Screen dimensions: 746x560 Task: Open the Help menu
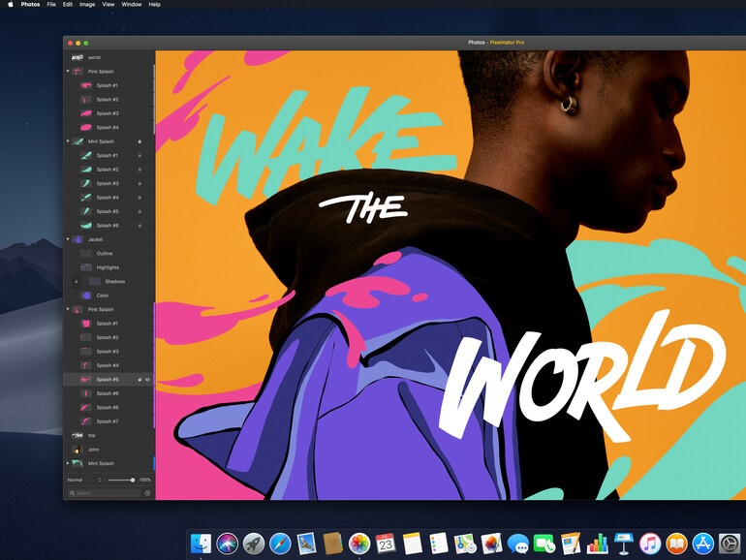point(155,4)
